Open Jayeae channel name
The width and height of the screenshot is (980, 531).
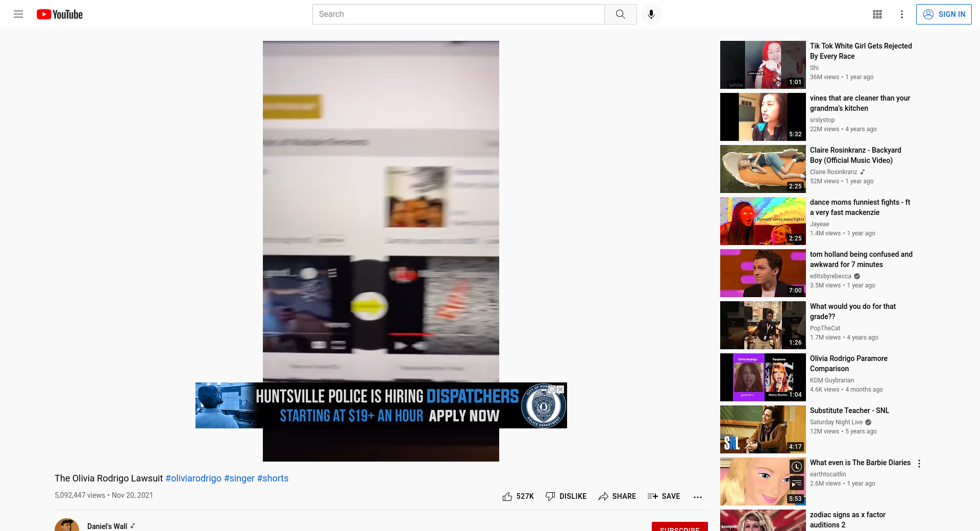pyautogui.click(x=820, y=224)
